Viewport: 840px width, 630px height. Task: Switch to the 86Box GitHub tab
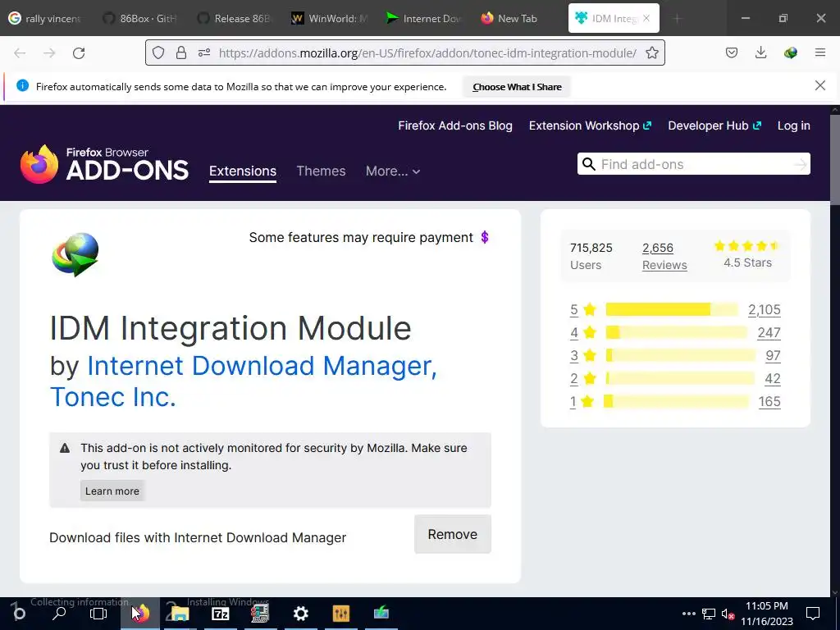tap(139, 18)
